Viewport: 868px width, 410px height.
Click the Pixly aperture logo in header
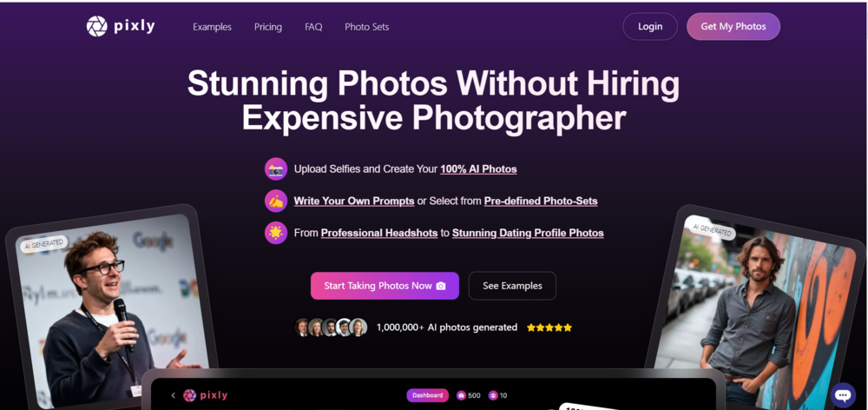point(96,27)
